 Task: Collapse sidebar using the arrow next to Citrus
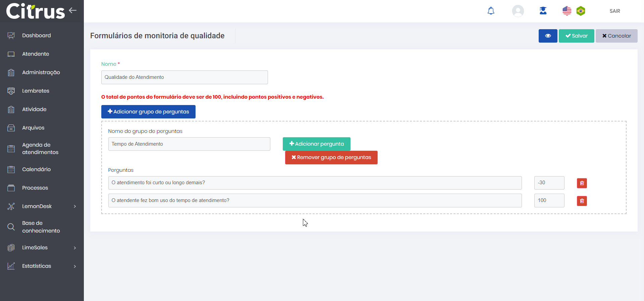(73, 10)
